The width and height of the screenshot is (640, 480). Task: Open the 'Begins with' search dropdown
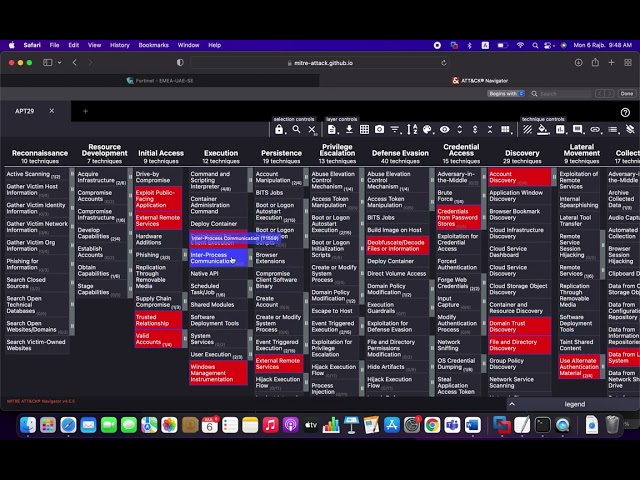[506, 93]
